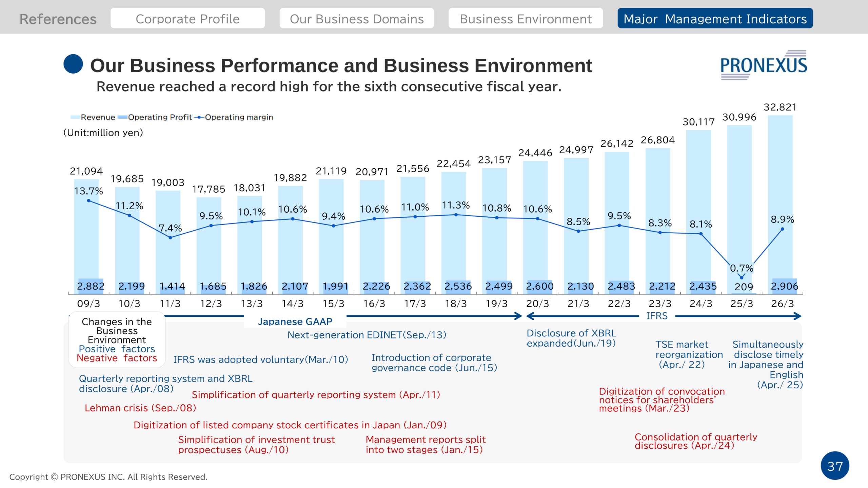Click the Operating margin legend marker

[199, 117]
